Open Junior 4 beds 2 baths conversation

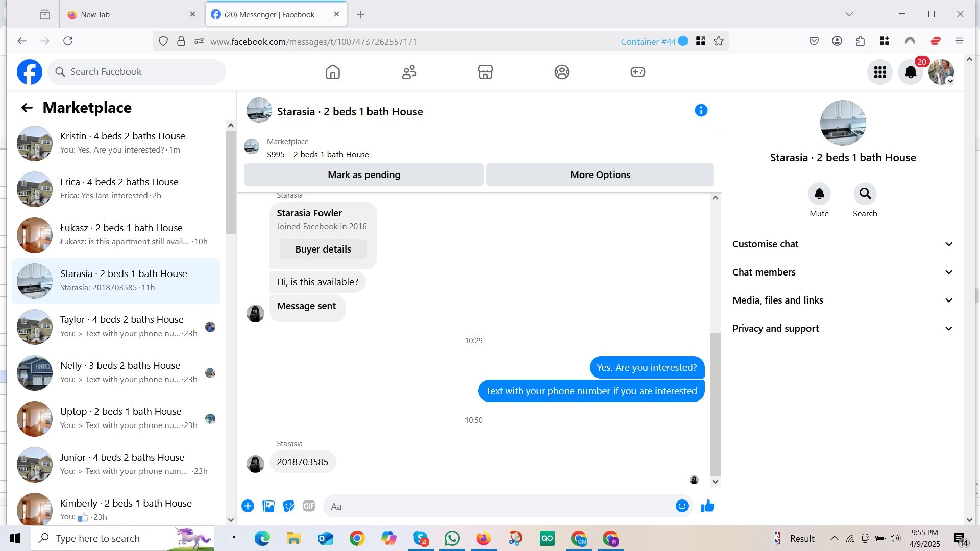coord(116,465)
